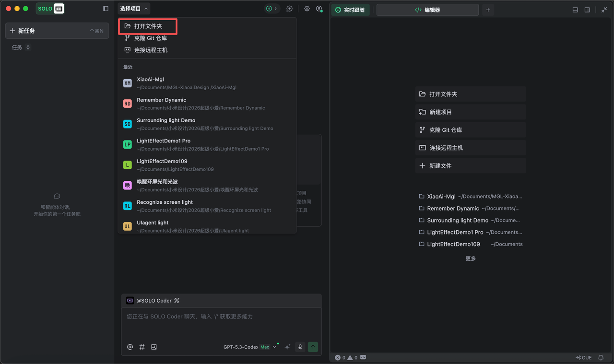Choose 克隆 Git 仓库 in the dropdown menu
Viewport: 614px width, 364px height.
point(207,38)
